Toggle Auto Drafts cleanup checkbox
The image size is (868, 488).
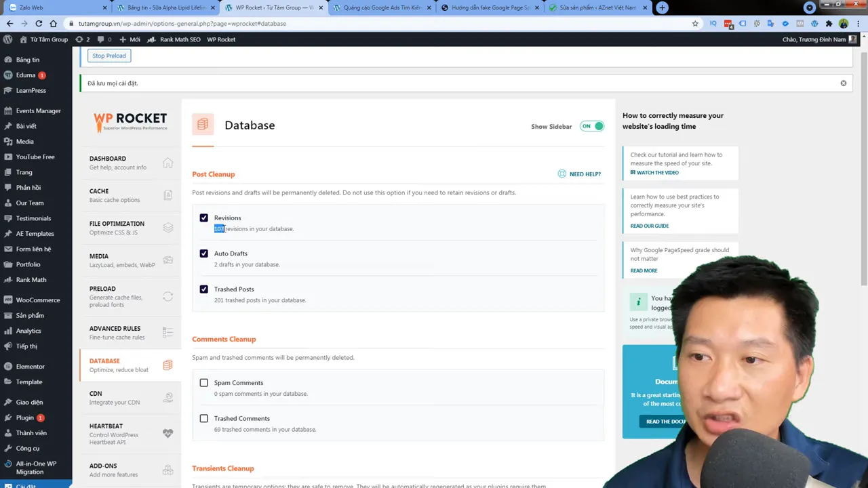tap(203, 253)
